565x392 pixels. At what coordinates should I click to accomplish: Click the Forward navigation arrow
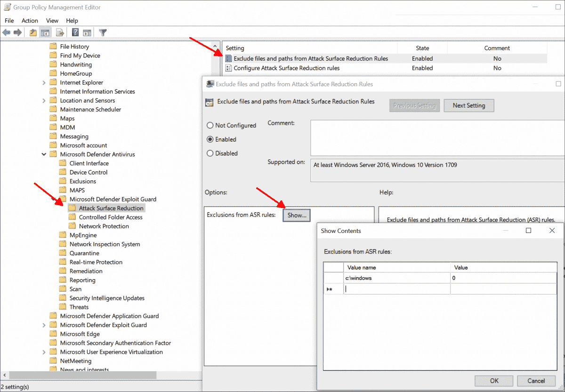tap(17, 32)
